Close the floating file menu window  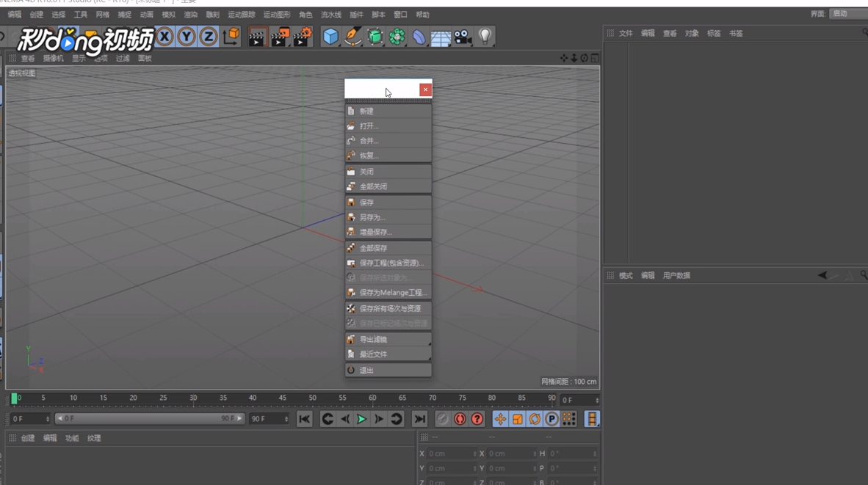[425, 90]
